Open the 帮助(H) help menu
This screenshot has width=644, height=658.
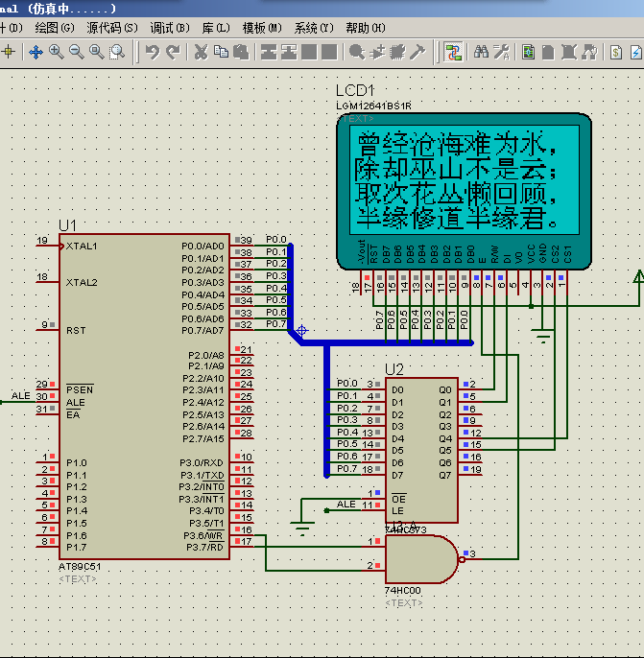pyautogui.click(x=366, y=28)
